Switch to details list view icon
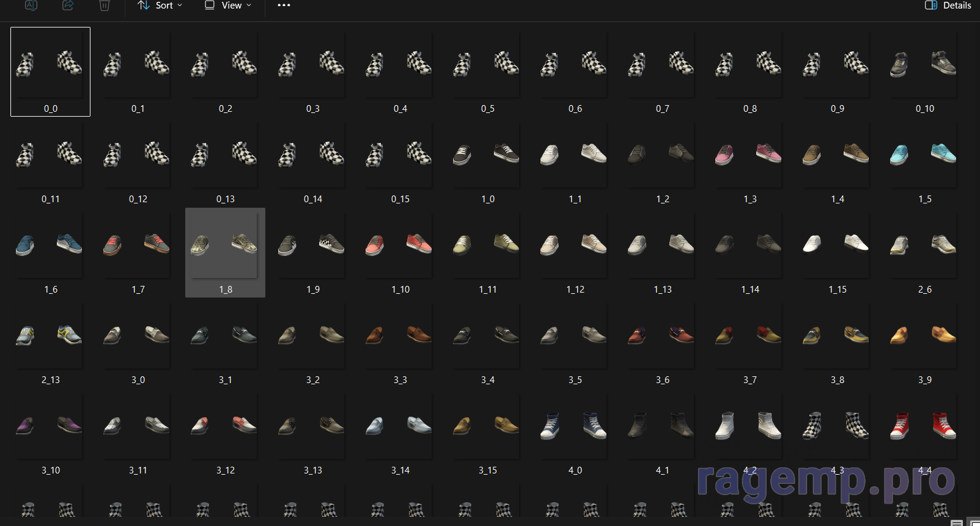This screenshot has height=526, width=980. [x=957, y=522]
